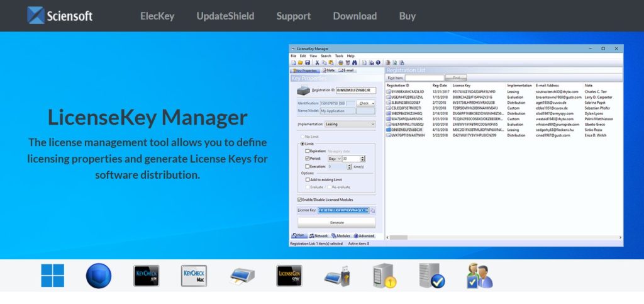Viewport: 644px width, 304px height.
Task: Click the Cut scissors toolbar icon
Action: click(x=317, y=62)
